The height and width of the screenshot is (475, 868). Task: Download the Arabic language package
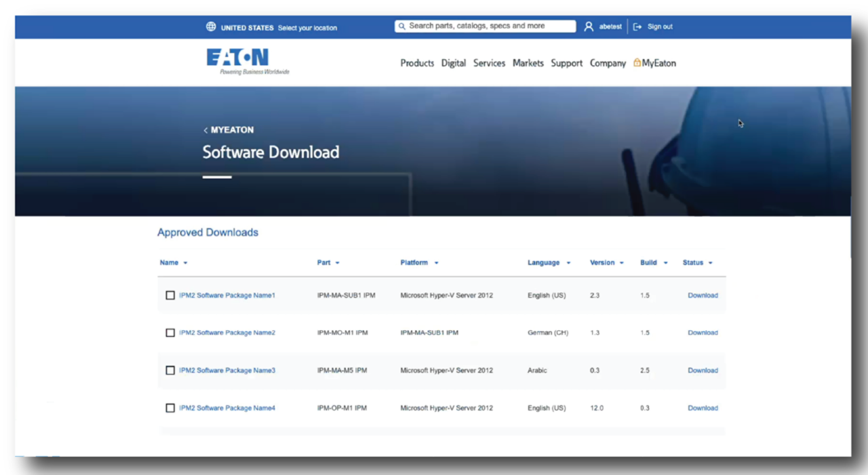point(703,371)
